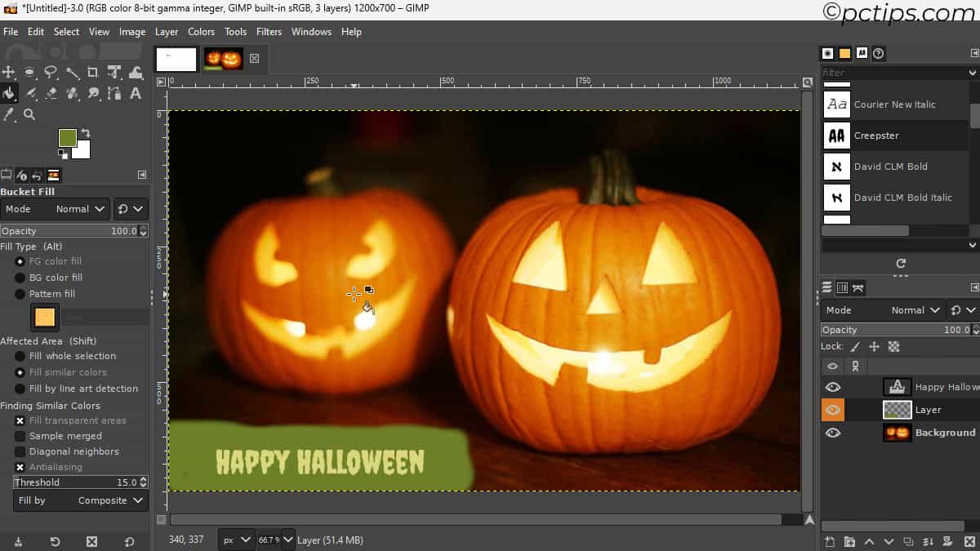Image resolution: width=980 pixels, height=551 pixels.
Task: Open the layer Mode dropdown
Action: click(913, 309)
